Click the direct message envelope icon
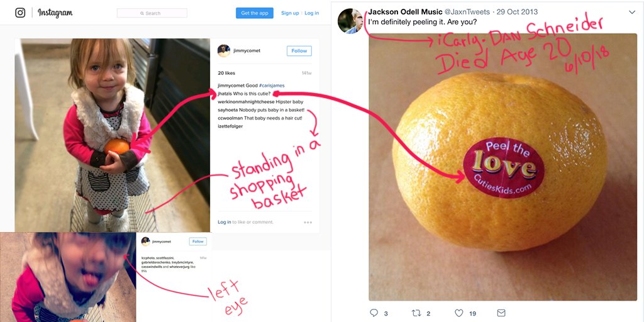This screenshot has width=644, height=322. 501,313
